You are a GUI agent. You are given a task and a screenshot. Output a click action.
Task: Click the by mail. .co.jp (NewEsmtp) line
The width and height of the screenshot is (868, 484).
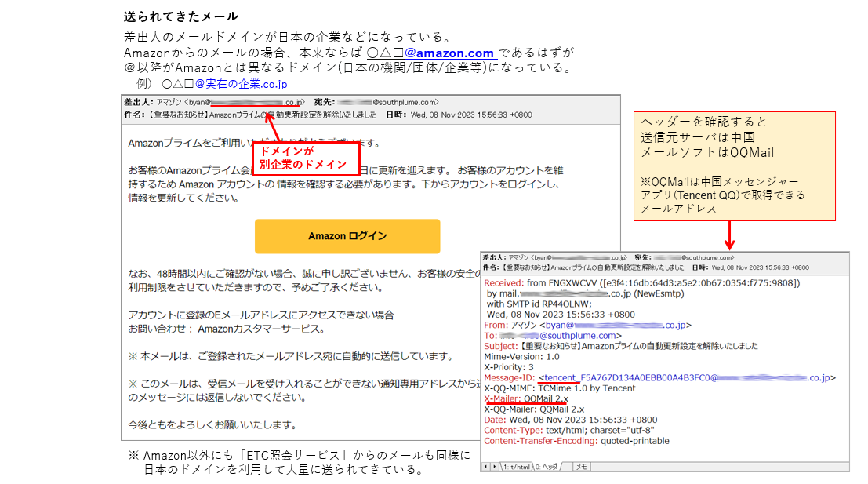(585, 293)
